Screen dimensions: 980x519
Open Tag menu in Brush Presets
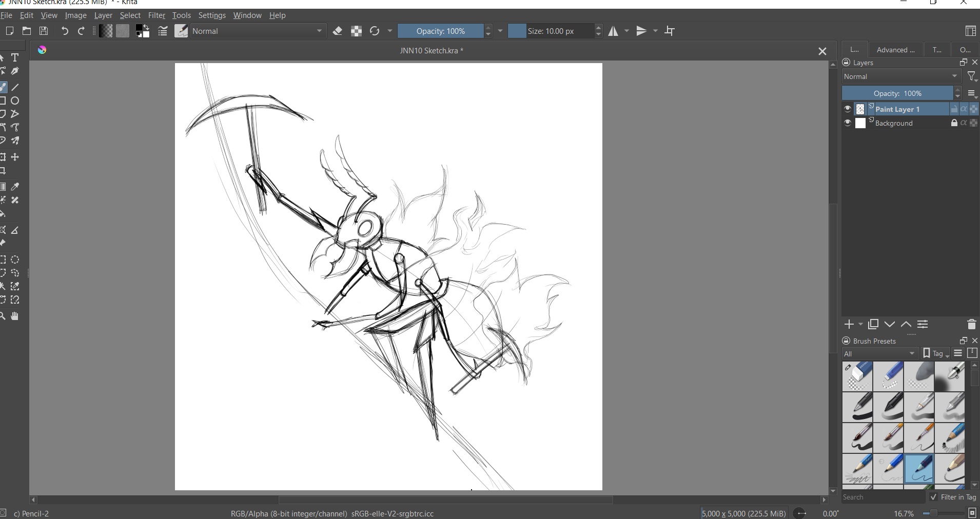[936, 353]
